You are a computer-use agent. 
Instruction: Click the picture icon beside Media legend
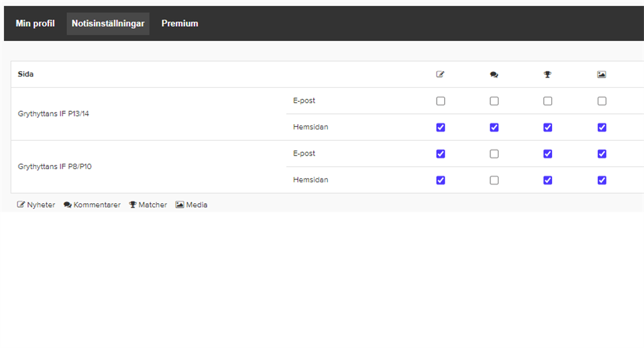[180, 205]
